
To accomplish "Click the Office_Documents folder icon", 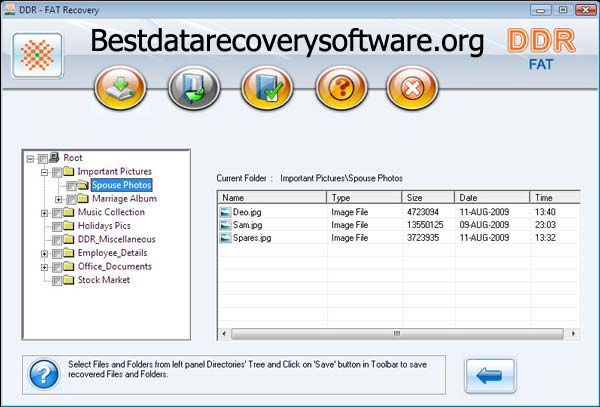I will 68,266.
